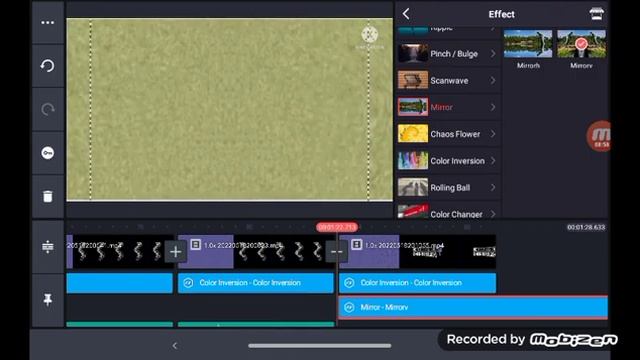640x360 pixels.
Task: Click the total duration 00:01:28.633 label
Action: pyautogui.click(x=586, y=227)
